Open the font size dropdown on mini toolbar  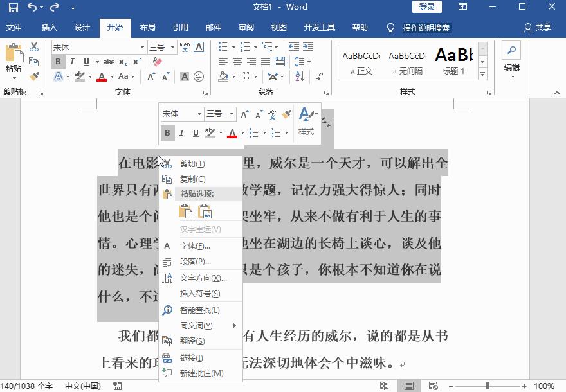tap(230, 114)
